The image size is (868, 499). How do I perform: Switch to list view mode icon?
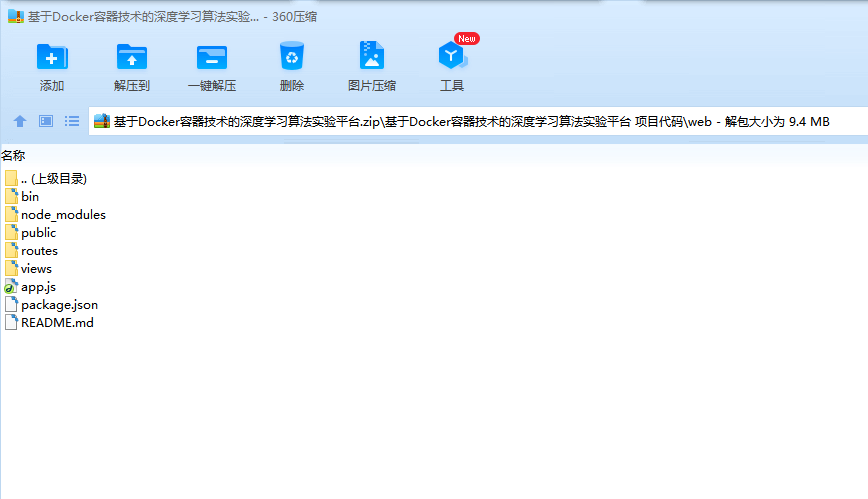[x=72, y=121]
